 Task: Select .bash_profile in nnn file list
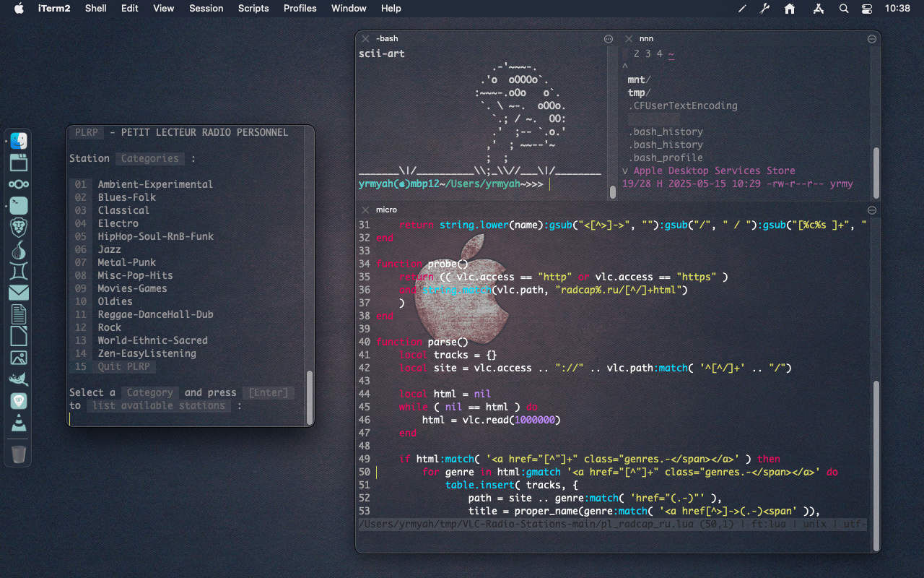click(x=665, y=158)
